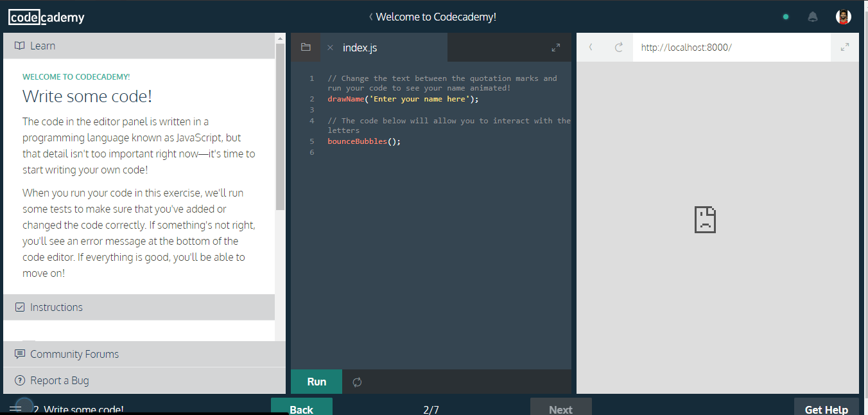Viewport: 868px width, 415px height.
Task: Click the localhost URL address field
Action: click(686, 46)
